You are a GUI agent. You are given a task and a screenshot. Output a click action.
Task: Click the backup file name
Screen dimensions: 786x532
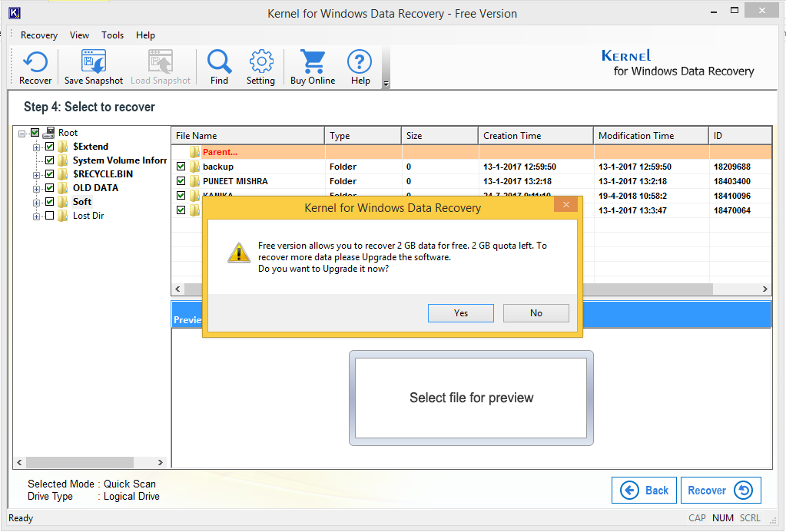point(218,167)
